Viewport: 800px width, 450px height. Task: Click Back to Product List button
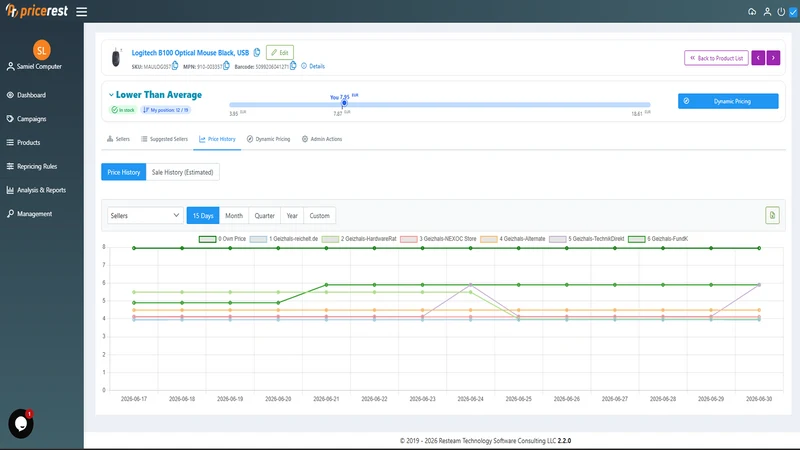[716, 58]
